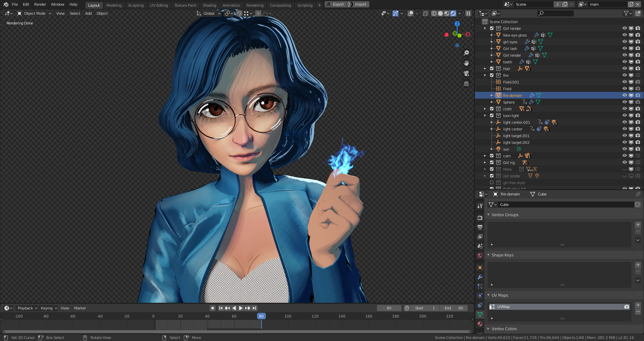This screenshot has height=341, width=644.
Task: Disable fire domain render camera toggle
Action: point(638,95)
